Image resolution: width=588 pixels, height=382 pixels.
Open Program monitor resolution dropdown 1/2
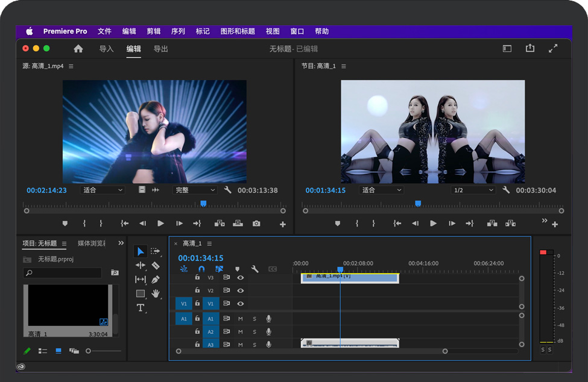[473, 190]
